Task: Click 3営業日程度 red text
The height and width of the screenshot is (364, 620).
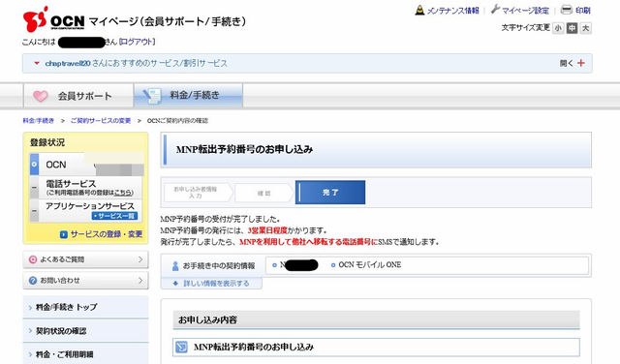Action: [x=267, y=230]
